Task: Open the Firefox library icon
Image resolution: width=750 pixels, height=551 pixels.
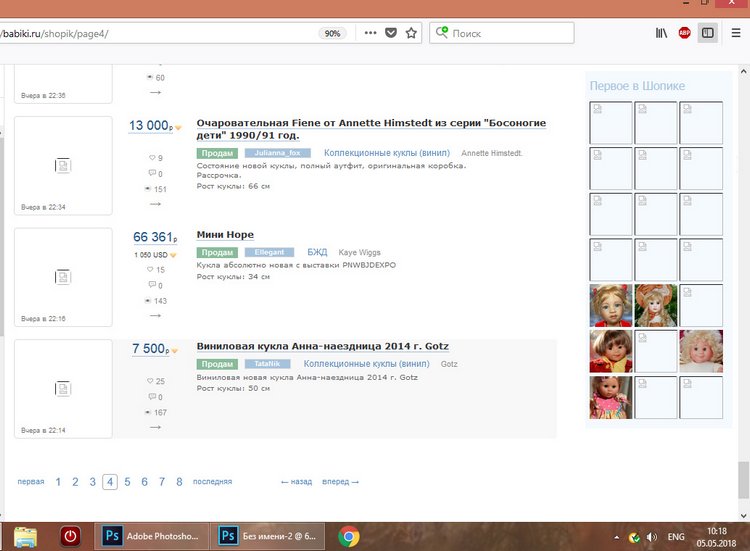Action: tap(662, 33)
